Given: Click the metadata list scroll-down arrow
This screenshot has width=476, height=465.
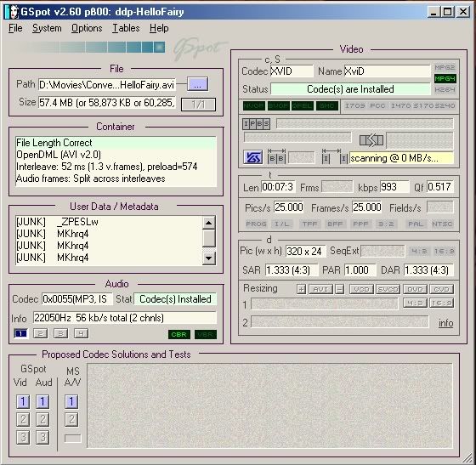Looking at the screenshot, I should tap(208, 258).
